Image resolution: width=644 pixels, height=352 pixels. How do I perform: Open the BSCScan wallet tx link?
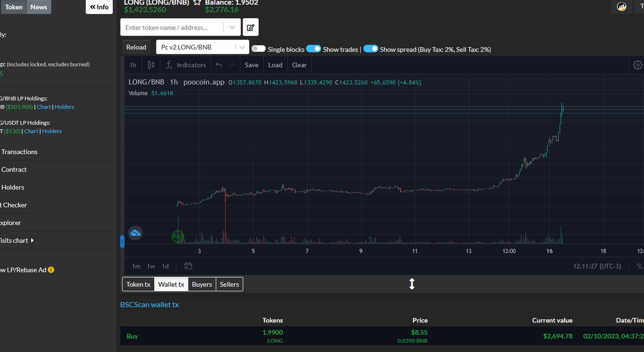(149, 304)
